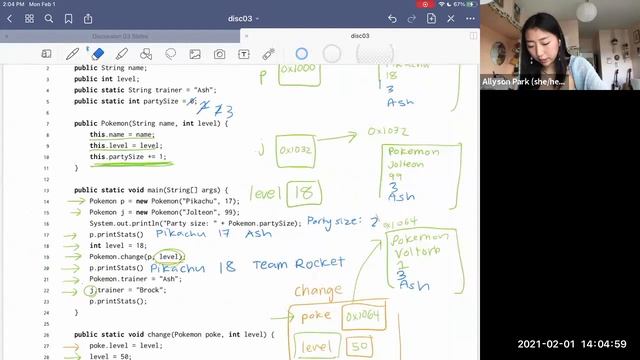Tap the battery status indicator
640x360 pixels.
(471, 4)
